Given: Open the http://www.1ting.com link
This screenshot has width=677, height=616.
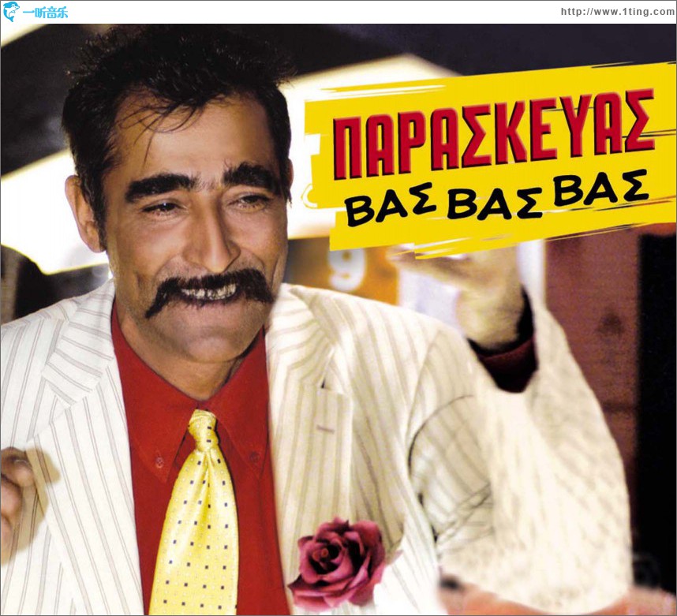Looking at the screenshot, I should [x=617, y=12].
